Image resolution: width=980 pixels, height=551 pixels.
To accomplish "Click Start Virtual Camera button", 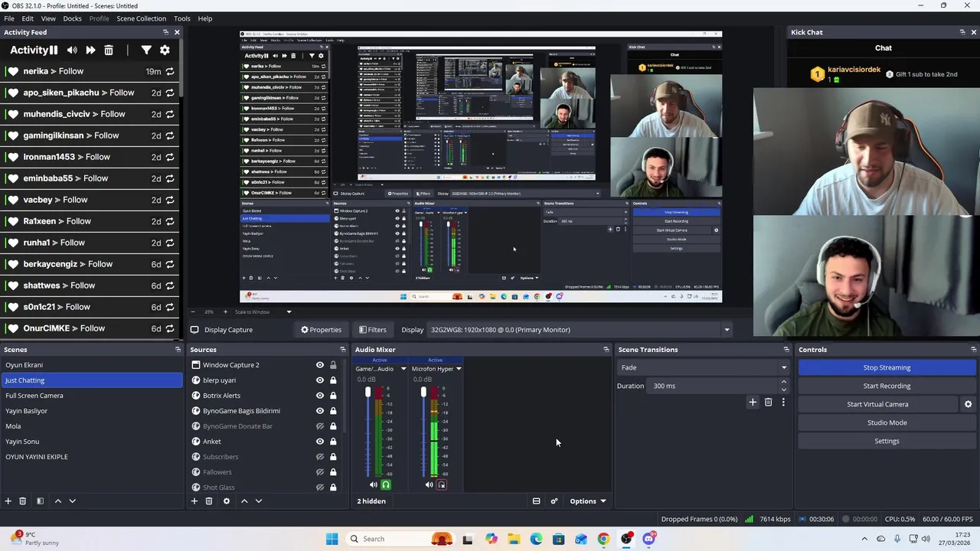I will [x=877, y=404].
